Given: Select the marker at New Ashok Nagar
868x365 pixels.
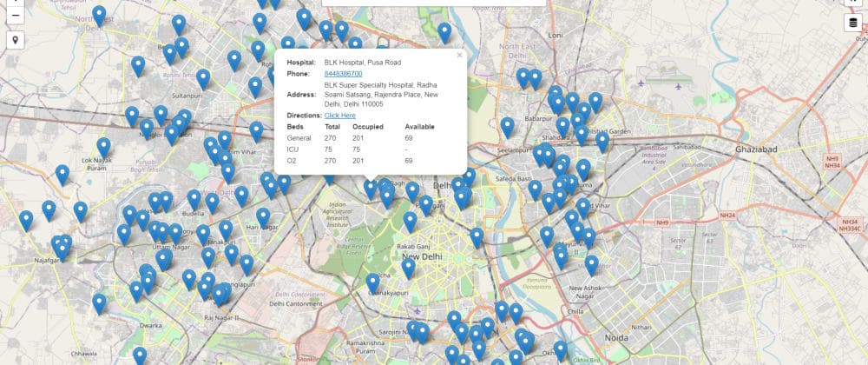Looking at the screenshot, I should 591,264.
